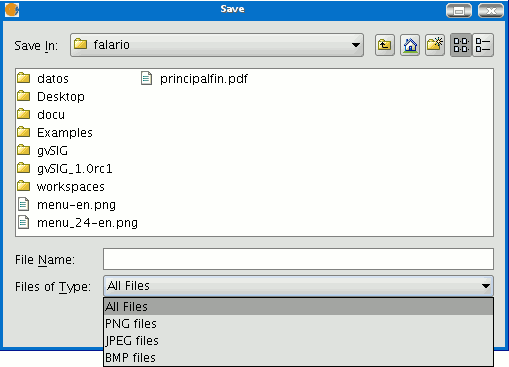Choose PNG files filter option
The image size is (509, 367).
tap(298, 324)
